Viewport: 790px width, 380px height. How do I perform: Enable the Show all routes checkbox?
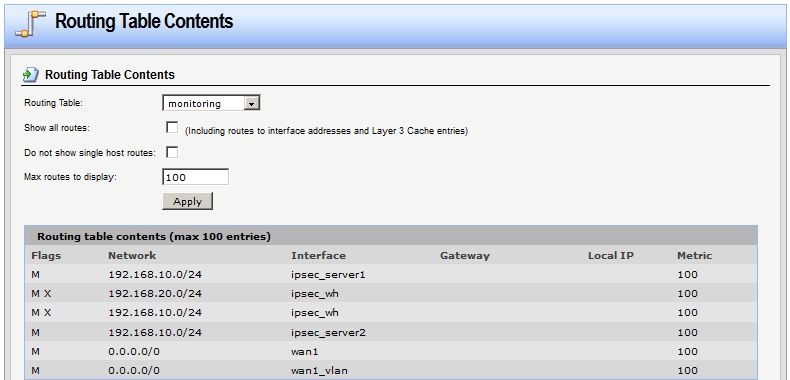click(172, 128)
